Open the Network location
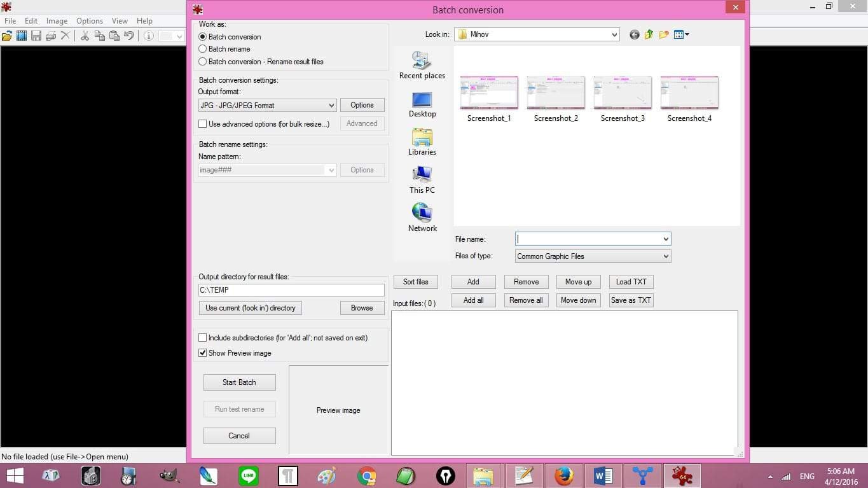Screen dimensions: 868x488 [422, 218]
